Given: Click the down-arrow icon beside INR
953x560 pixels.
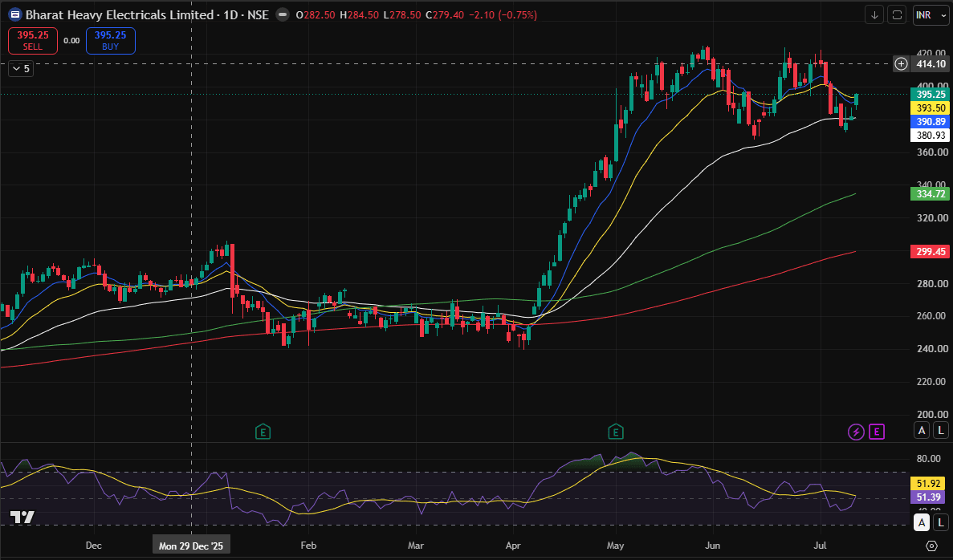Looking at the screenshot, I should (x=874, y=15).
